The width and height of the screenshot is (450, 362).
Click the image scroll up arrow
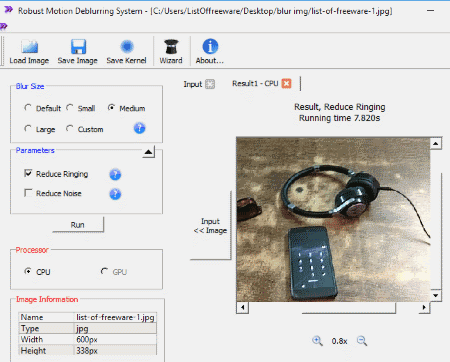click(x=436, y=144)
